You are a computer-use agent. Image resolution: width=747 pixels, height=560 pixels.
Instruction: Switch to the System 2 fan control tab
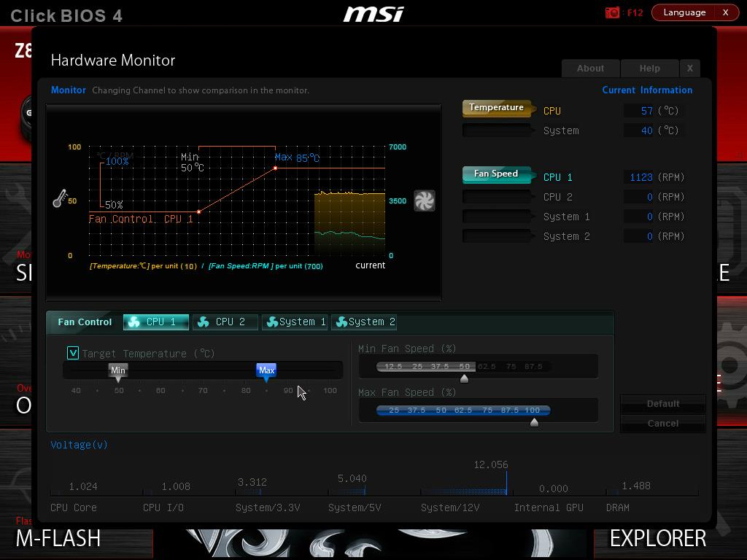[x=365, y=322]
